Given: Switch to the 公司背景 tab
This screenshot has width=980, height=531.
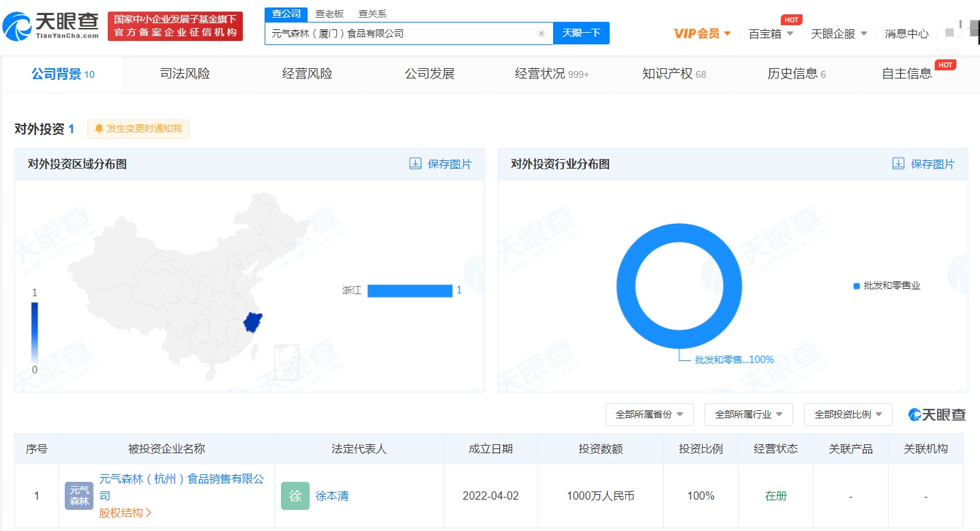Looking at the screenshot, I should (63, 74).
